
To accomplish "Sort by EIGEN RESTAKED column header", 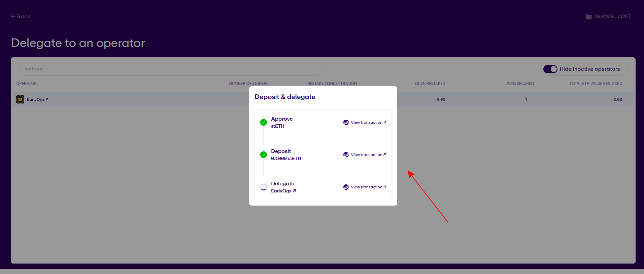I will point(430,84).
